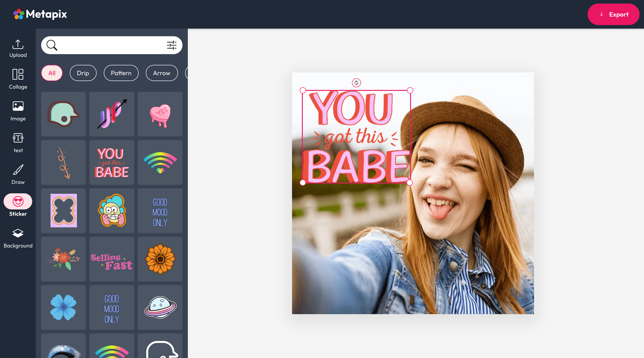Click the Sticker sunglasses emoji icon
The width and height of the screenshot is (644, 358).
tap(18, 201)
